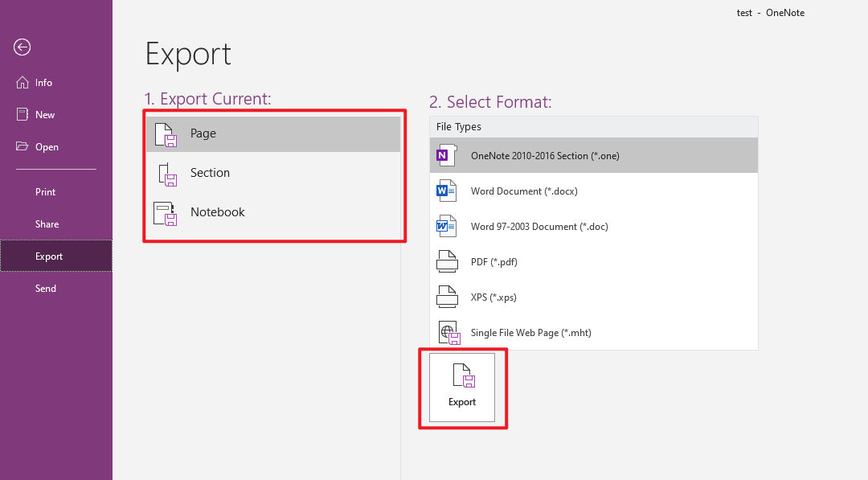Click the PDF printer icon in File Types
Screen dimensions: 868x480
[x=447, y=261]
